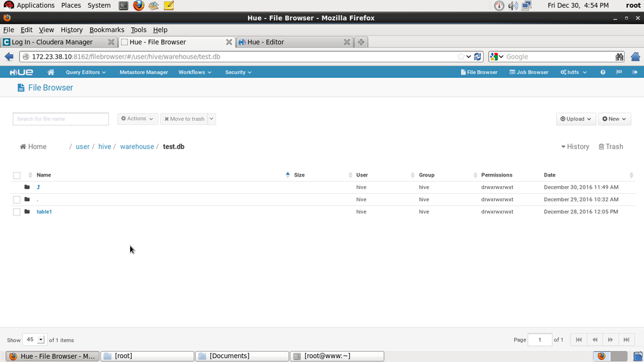Open the Show items-per-page selector
Image resolution: width=644 pixels, height=362 pixels.
click(x=34, y=339)
